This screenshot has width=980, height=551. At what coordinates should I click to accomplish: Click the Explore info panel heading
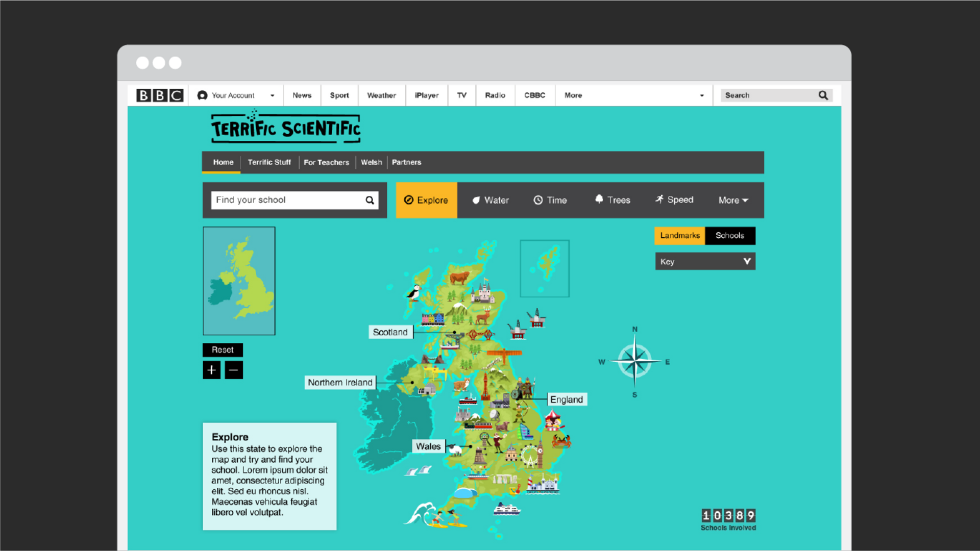(230, 437)
